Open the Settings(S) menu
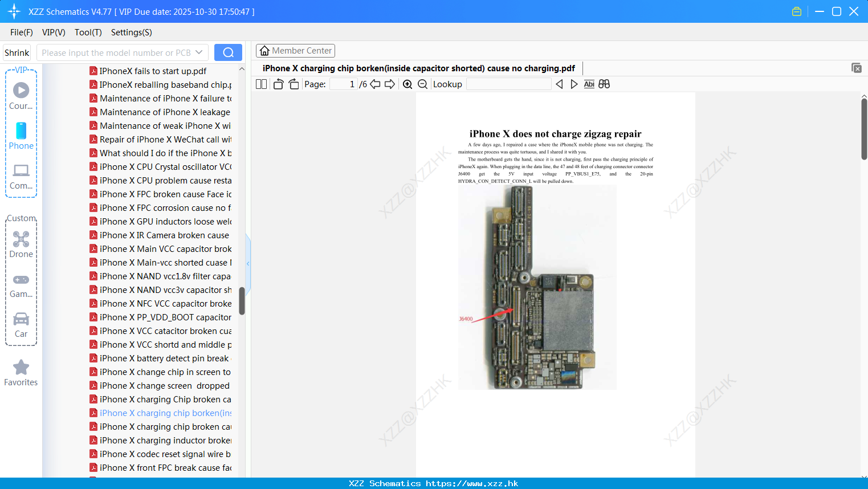The width and height of the screenshot is (868, 489). [132, 32]
